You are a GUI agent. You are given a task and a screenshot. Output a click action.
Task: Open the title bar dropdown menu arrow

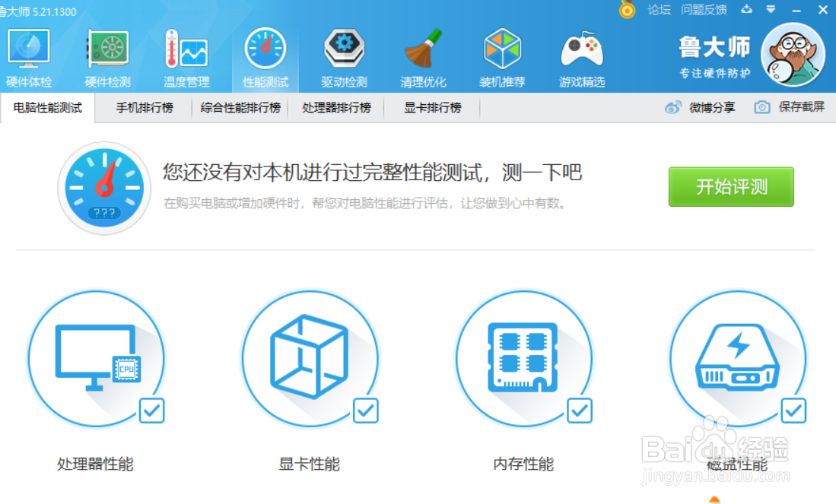771,9
